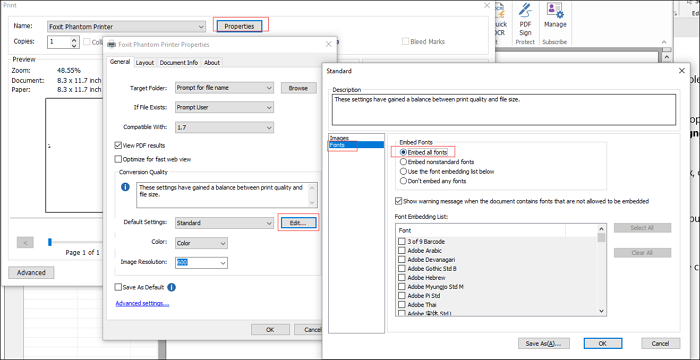
Task: Check the Adobe Gothic Std B font
Action: click(x=402, y=268)
